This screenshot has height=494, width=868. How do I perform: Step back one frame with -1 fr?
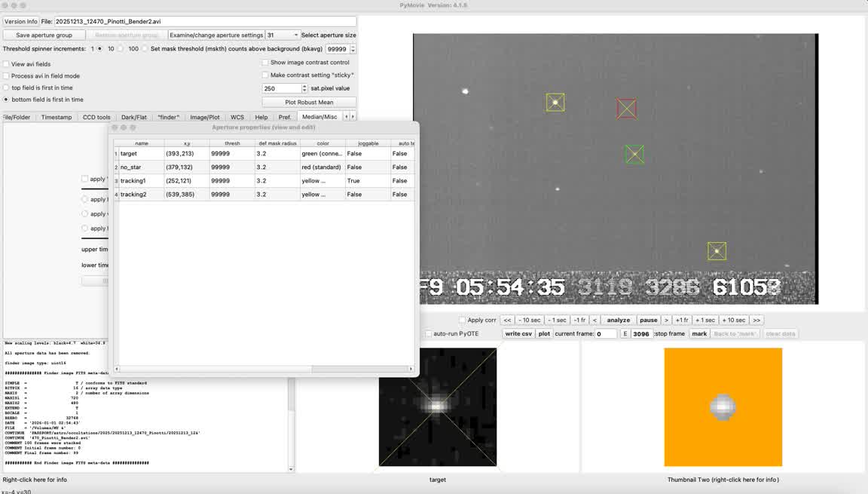pyautogui.click(x=579, y=320)
